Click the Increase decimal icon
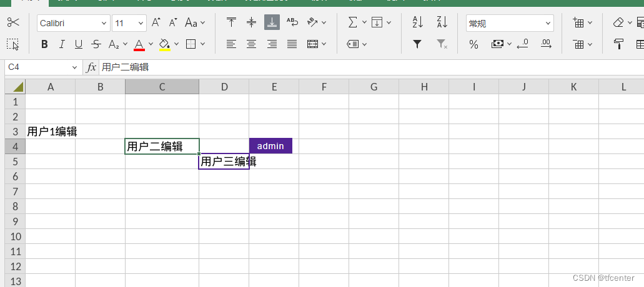644x287 pixels. (x=547, y=44)
